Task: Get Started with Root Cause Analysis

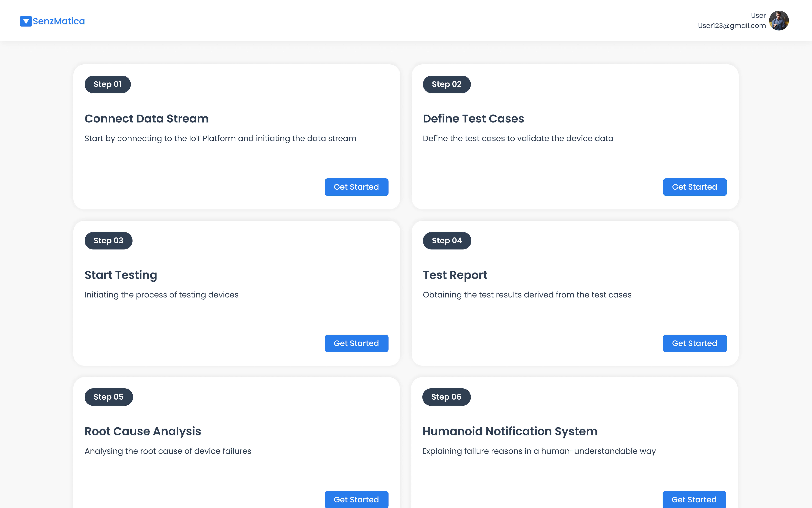Action: click(x=356, y=499)
